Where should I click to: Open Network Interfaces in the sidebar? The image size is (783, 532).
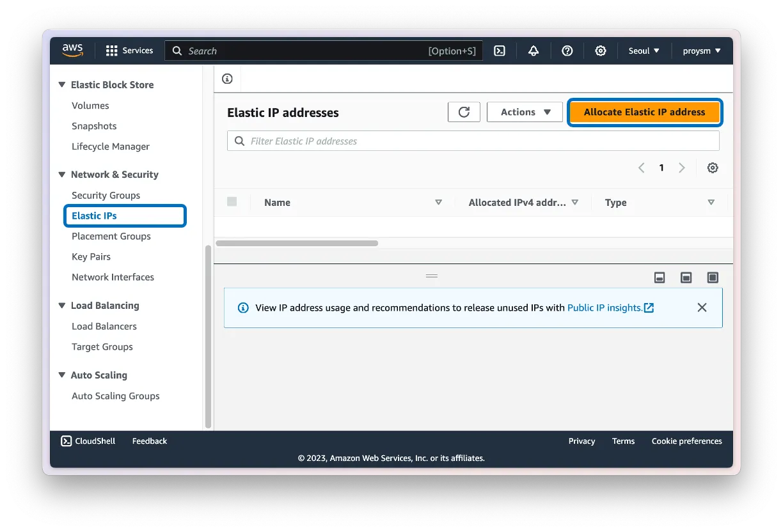click(x=113, y=277)
